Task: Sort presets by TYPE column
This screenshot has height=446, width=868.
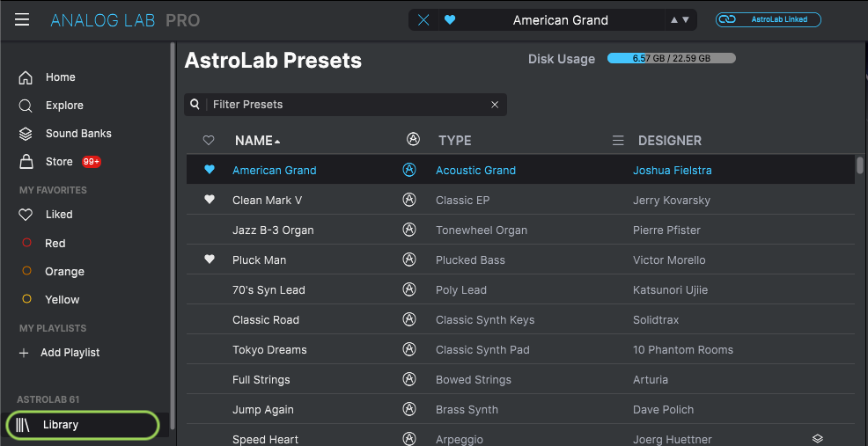Action: (455, 141)
